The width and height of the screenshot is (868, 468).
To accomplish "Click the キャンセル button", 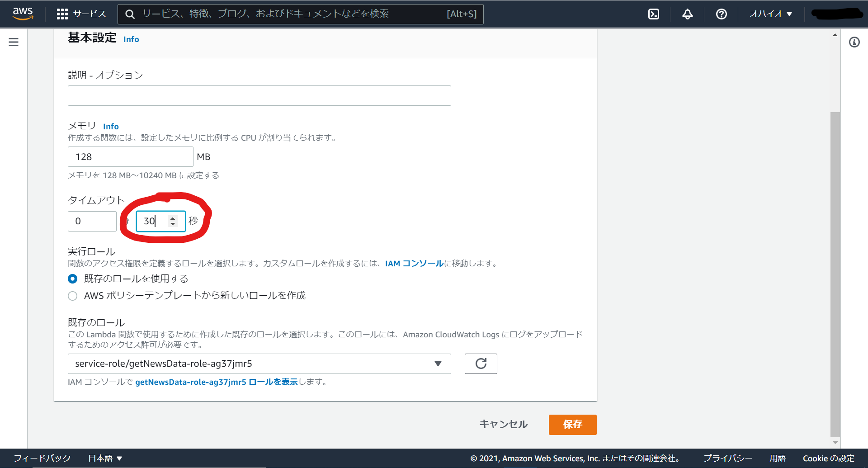I will click(x=503, y=425).
